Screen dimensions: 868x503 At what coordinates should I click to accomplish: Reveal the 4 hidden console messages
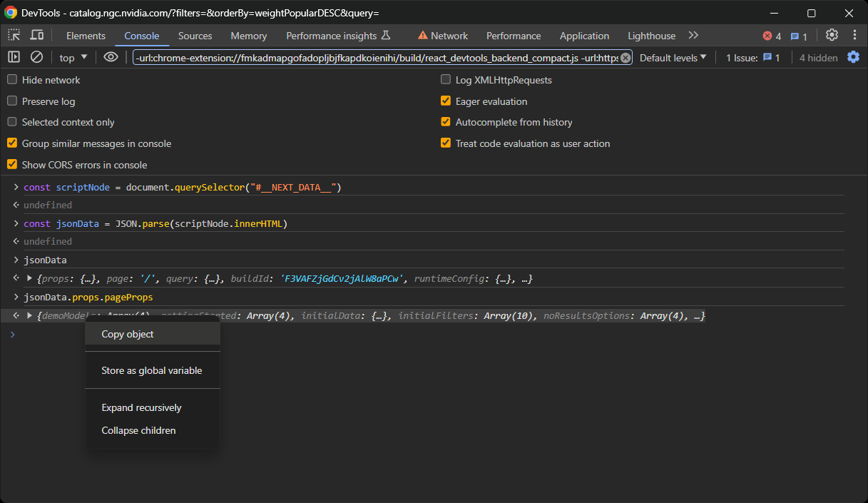(x=817, y=57)
